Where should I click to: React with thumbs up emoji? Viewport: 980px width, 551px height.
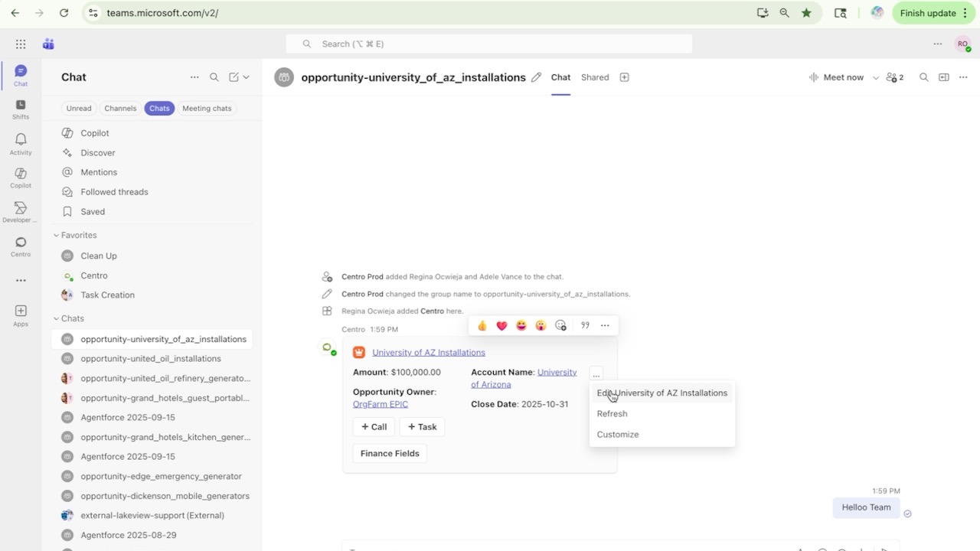pyautogui.click(x=482, y=325)
